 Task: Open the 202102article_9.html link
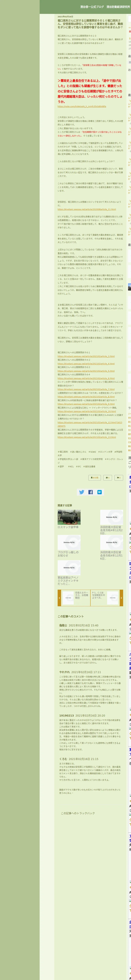[86, 404]
